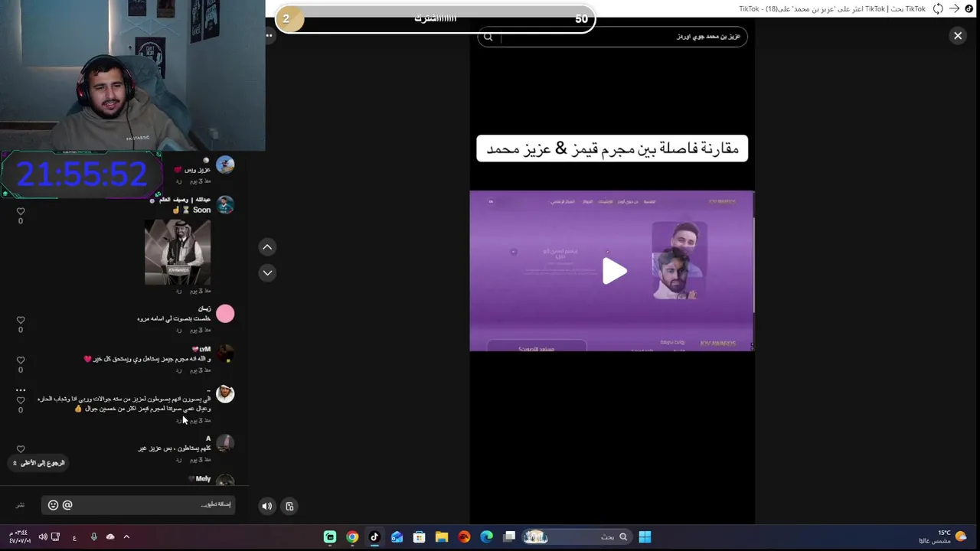
Task: Open three-dot menu on two-line comment
Action: (x=21, y=390)
